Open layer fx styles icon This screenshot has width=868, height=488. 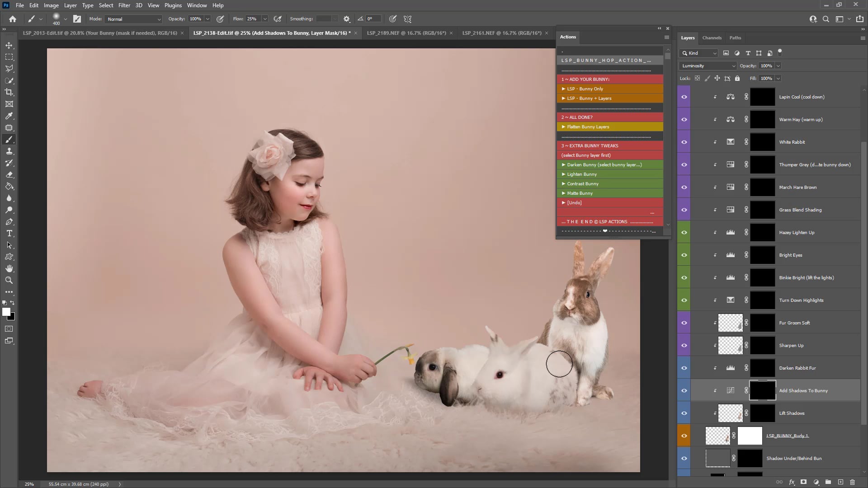pyautogui.click(x=792, y=482)
